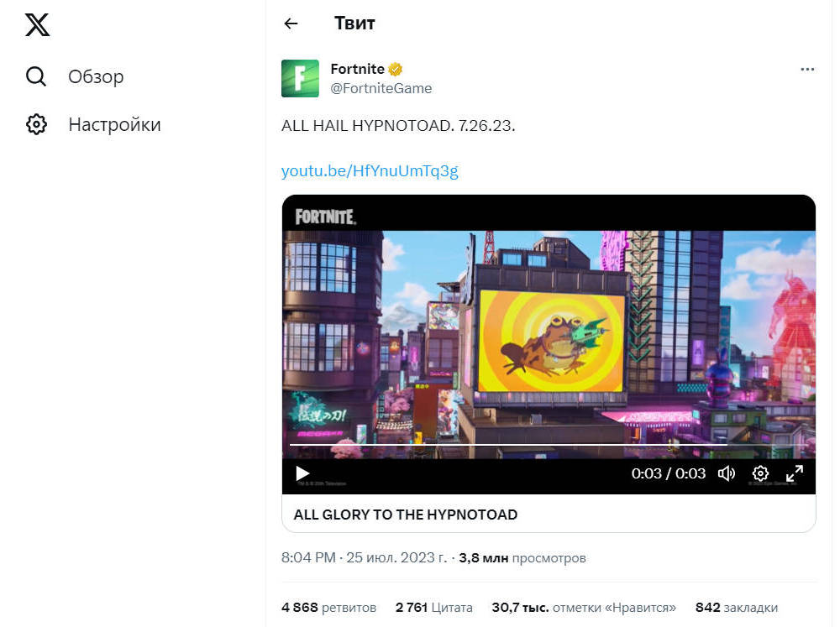Expand the video to fullscreen

point(795,473)
